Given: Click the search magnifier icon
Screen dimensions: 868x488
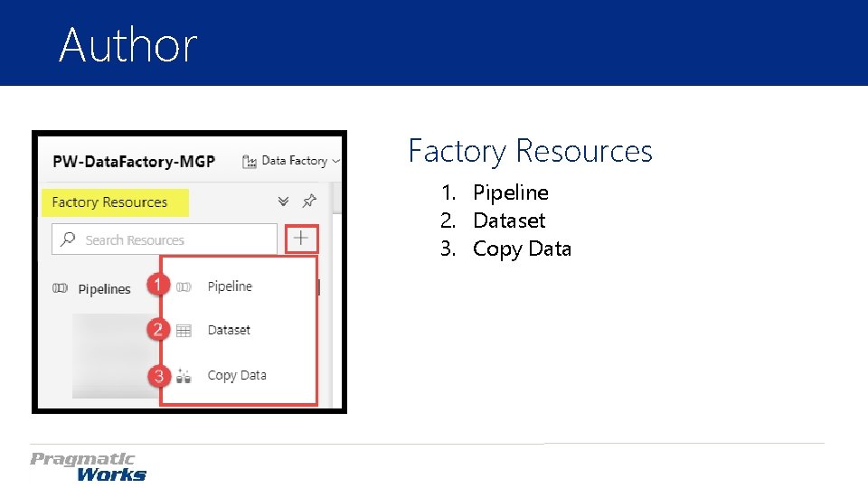Looking at the screenshot, I should coord(68,239).
